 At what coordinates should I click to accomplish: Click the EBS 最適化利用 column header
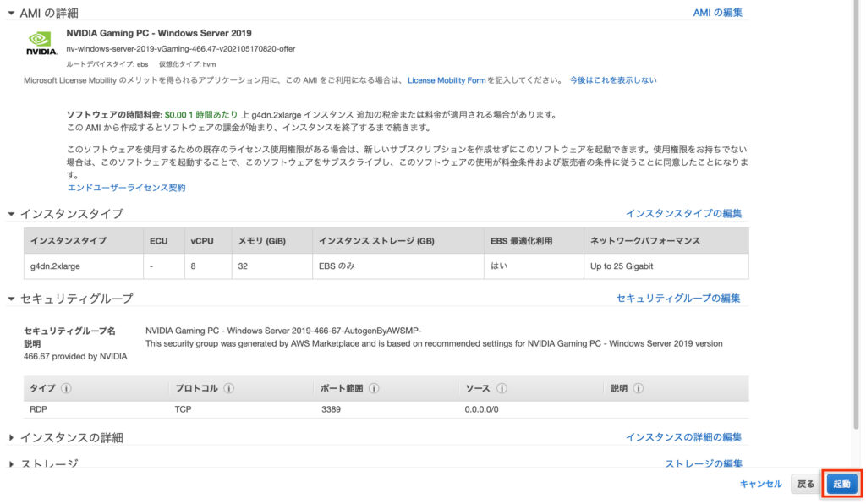point(534,241)
